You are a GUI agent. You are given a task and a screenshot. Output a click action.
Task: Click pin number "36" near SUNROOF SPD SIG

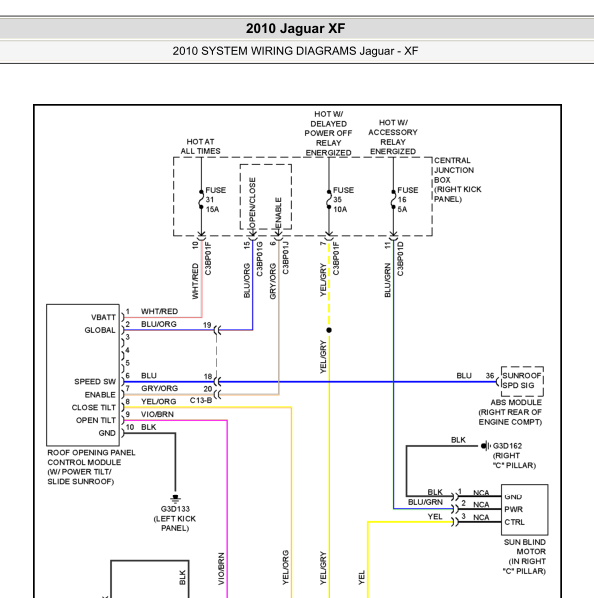pyautogui.click(x=490, y=376)
